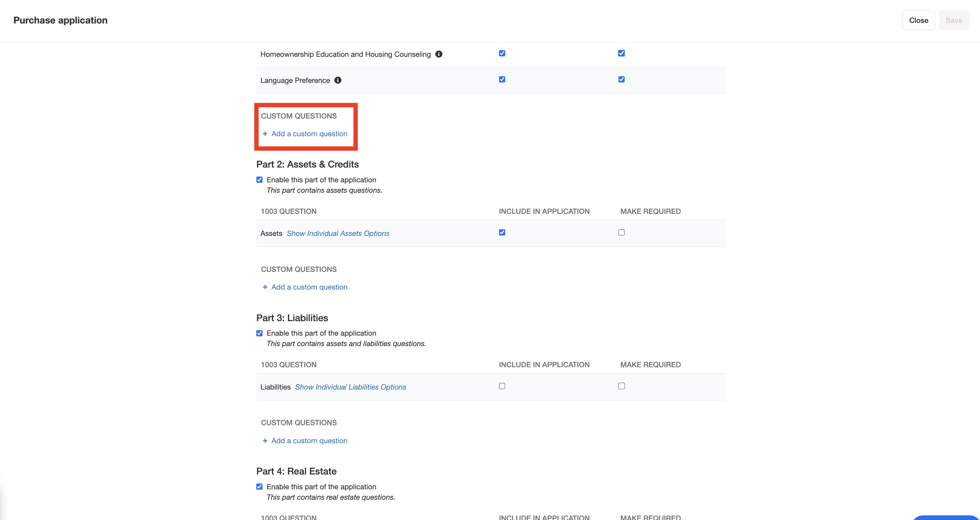Click info icon beside Homeownership Education and Housing Counseling

439,54
